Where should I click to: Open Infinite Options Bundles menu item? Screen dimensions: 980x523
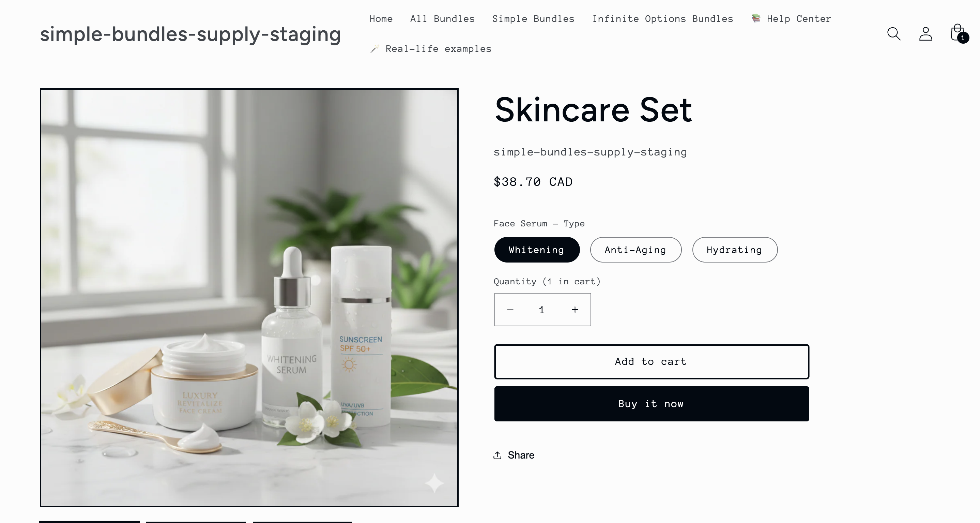[662, 19]
